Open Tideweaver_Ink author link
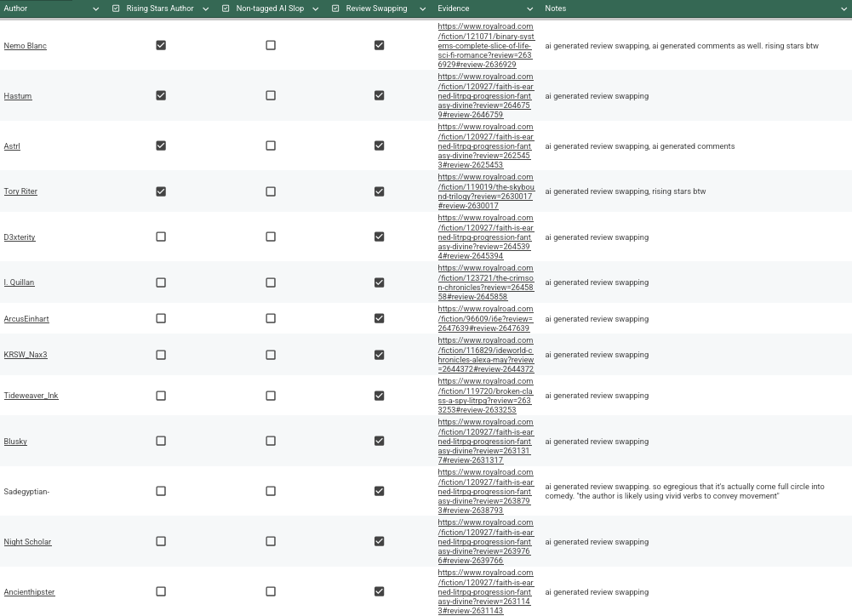The image size is (852, 616). (x=31, y=396)
